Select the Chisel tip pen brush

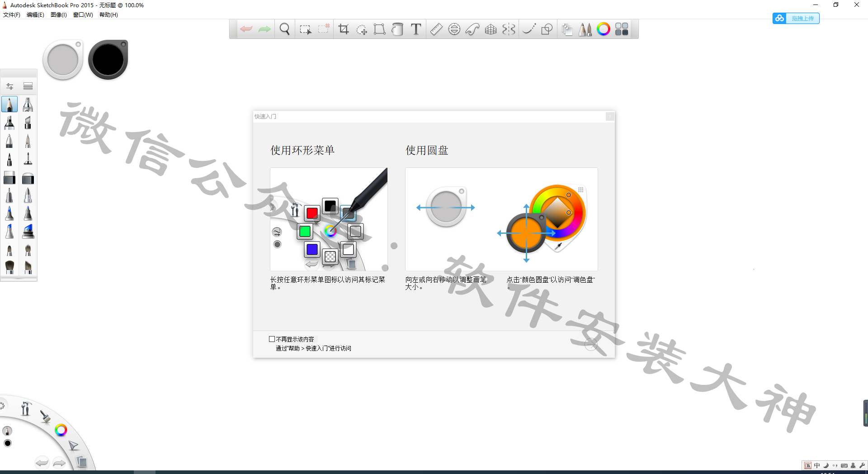[28, 123]
